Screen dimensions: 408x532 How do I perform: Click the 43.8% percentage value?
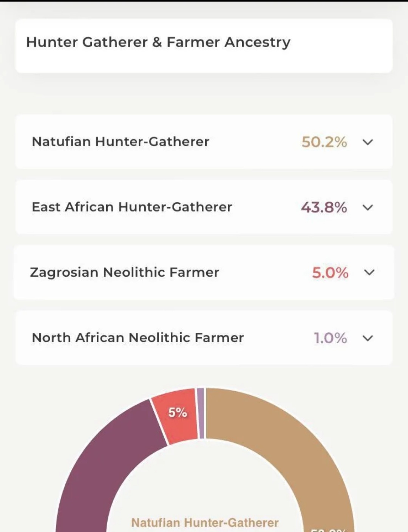324,208
